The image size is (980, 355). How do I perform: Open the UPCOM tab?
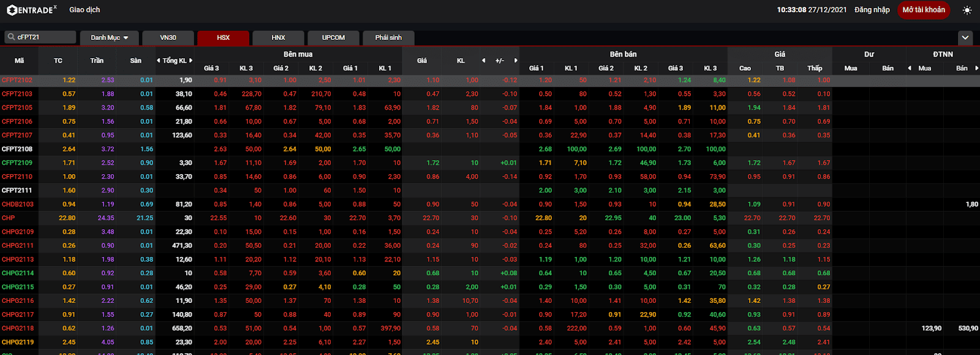[333, 37]
